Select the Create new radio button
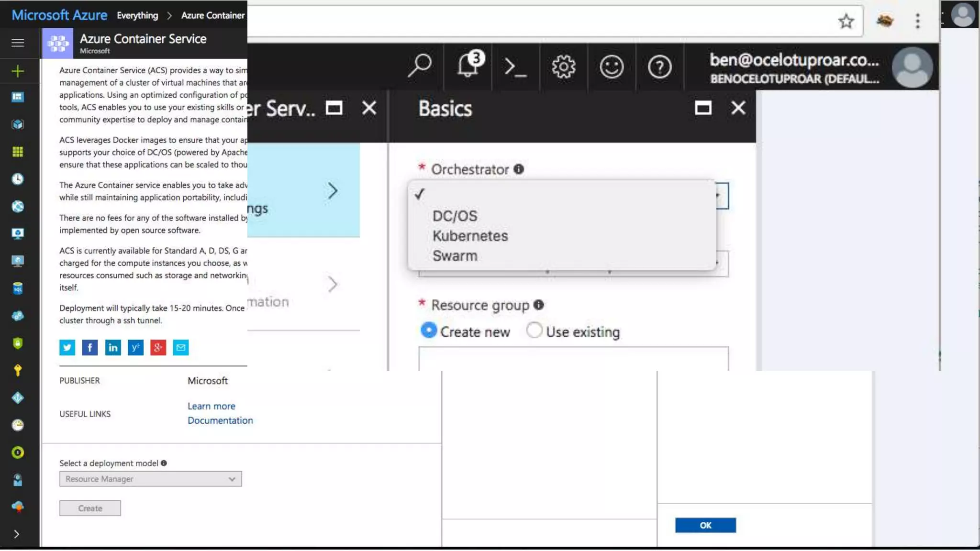 429,331
